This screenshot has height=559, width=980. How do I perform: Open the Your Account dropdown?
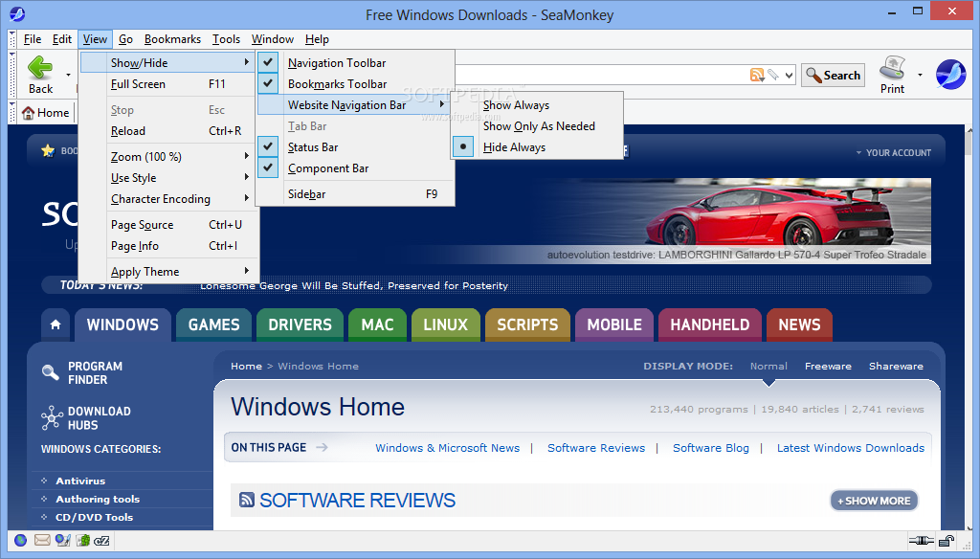(x=893, y=152)
